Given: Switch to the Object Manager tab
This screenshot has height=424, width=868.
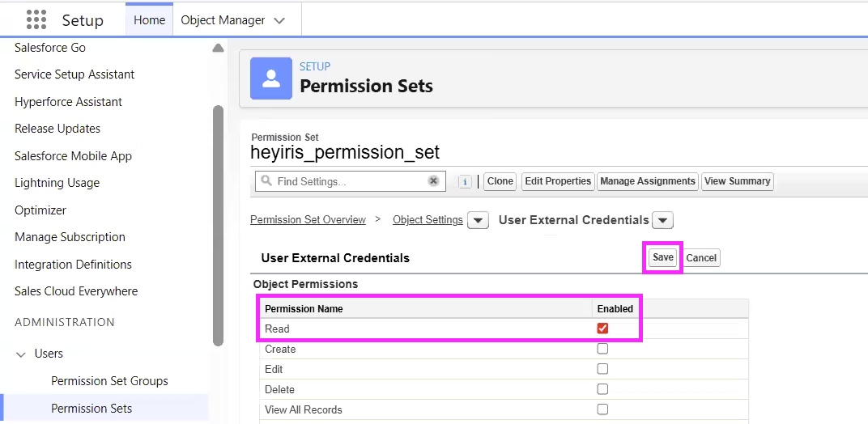Looking at the screenshot, I should [x=223, y=20].
